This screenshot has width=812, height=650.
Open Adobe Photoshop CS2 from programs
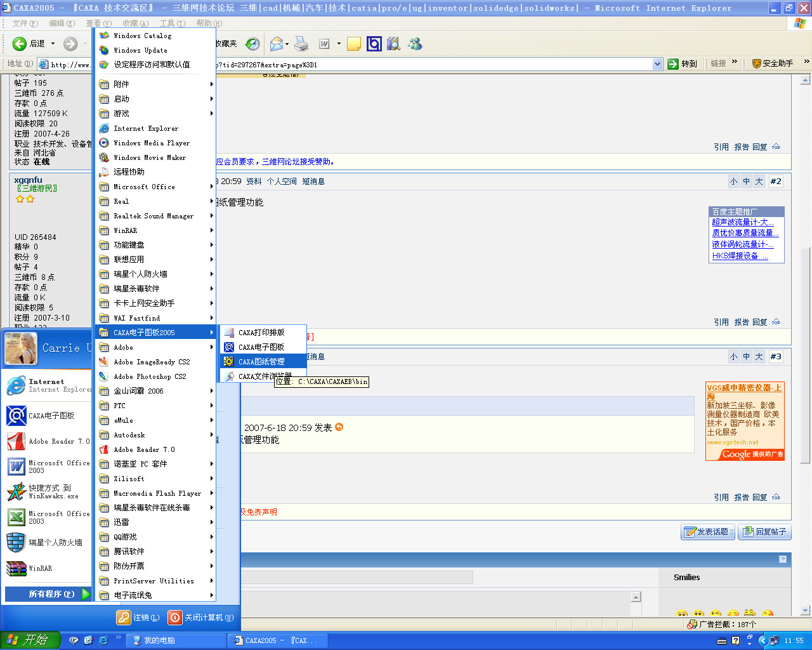pos(155,376)
